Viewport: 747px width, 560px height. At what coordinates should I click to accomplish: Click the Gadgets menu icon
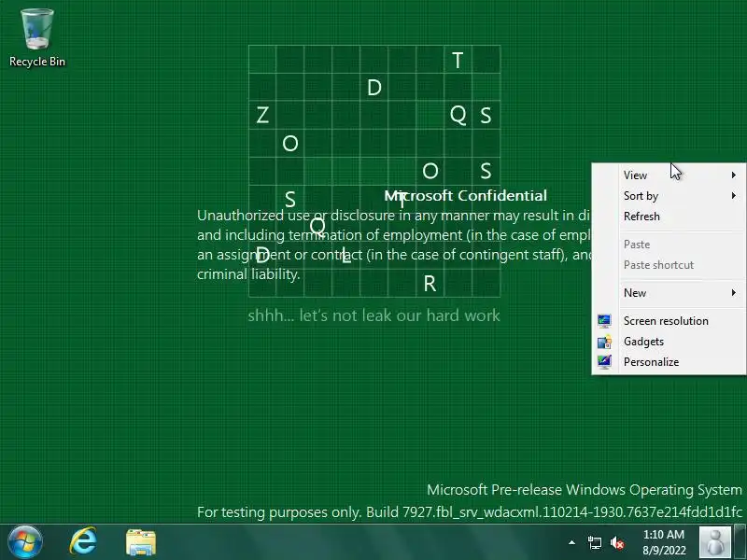point(604,342)
